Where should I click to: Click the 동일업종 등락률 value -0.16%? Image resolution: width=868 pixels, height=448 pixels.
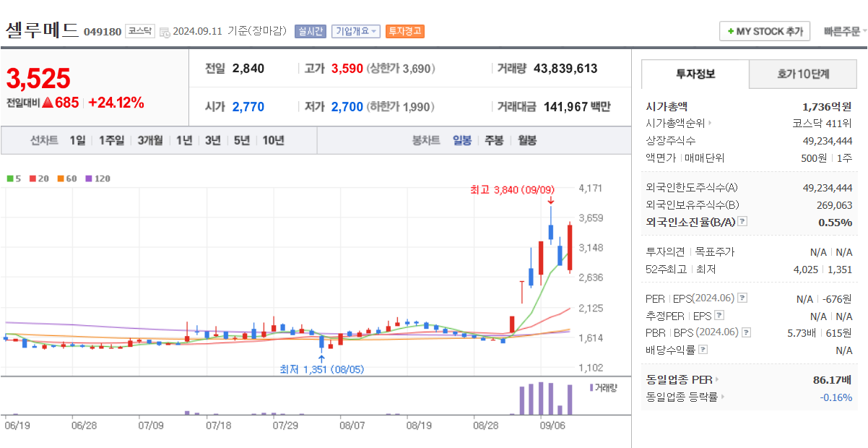836,397
